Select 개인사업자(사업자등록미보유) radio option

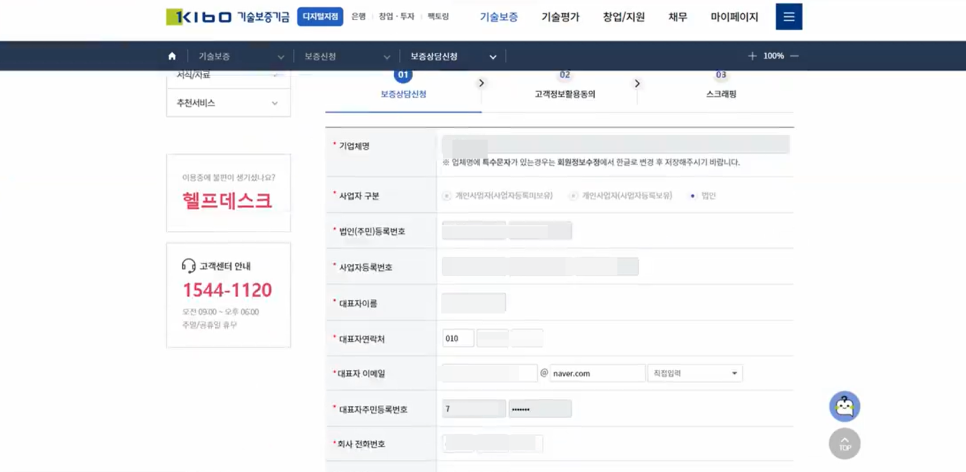point(447,196)
